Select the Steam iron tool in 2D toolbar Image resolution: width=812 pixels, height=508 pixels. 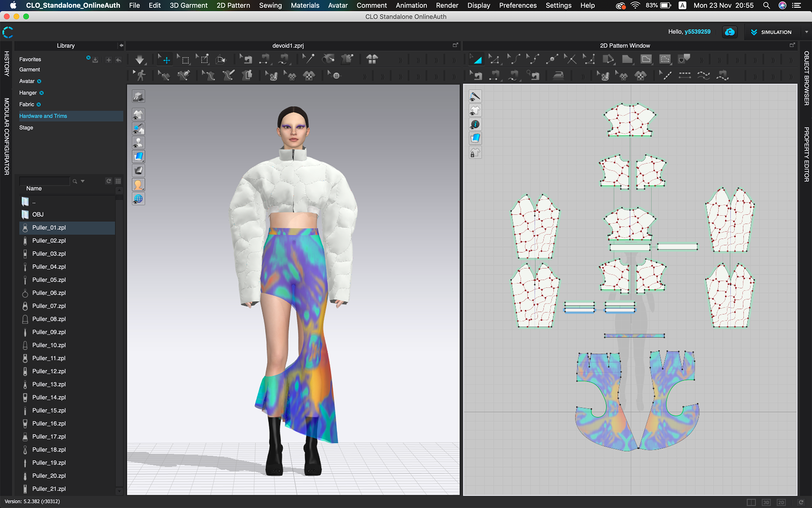tap(558, 76)
